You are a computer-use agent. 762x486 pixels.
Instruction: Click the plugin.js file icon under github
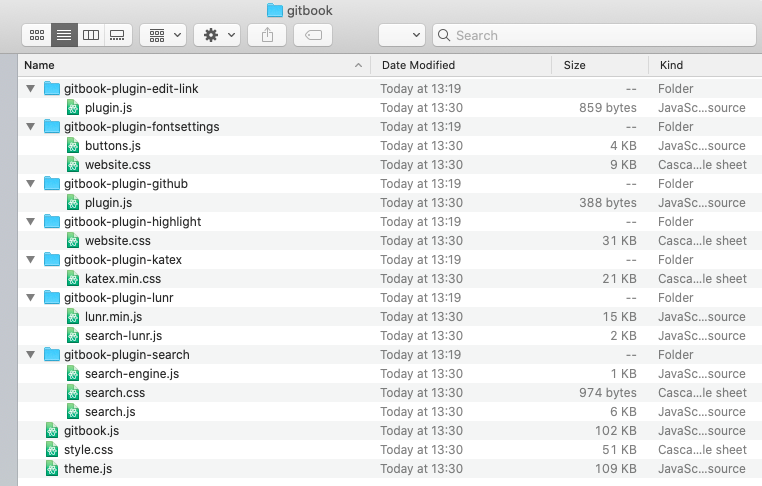click(x=73, y=203)
